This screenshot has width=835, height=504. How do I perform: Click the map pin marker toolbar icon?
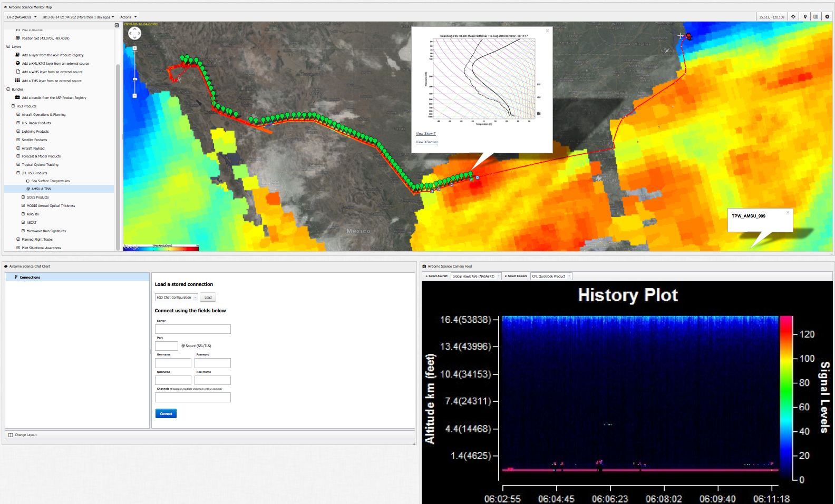(805, 17)
